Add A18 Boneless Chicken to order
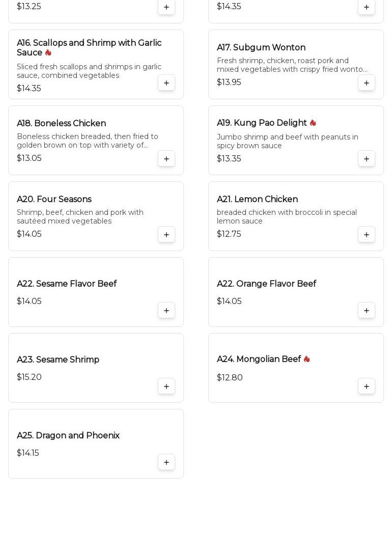Screen dimensions: 392x553 tap(166, 159)
